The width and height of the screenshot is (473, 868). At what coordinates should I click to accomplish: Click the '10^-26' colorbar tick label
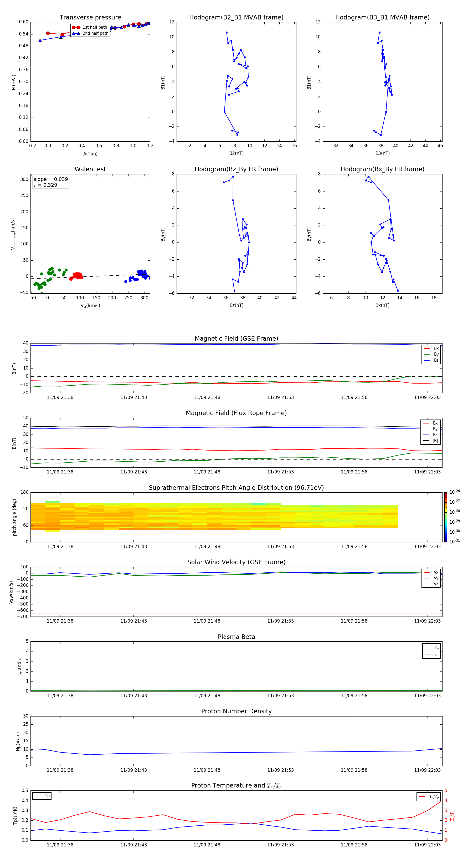pyautogui.click(x=455, y=492)
